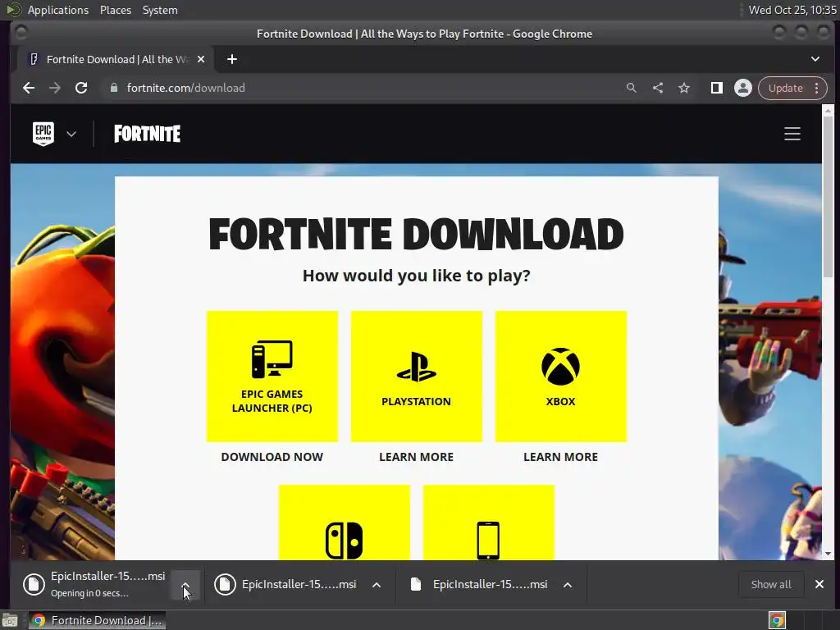This screenshot has width=840, height=630.
Task: Click the site lock icon
Action: tap(113, 88)
